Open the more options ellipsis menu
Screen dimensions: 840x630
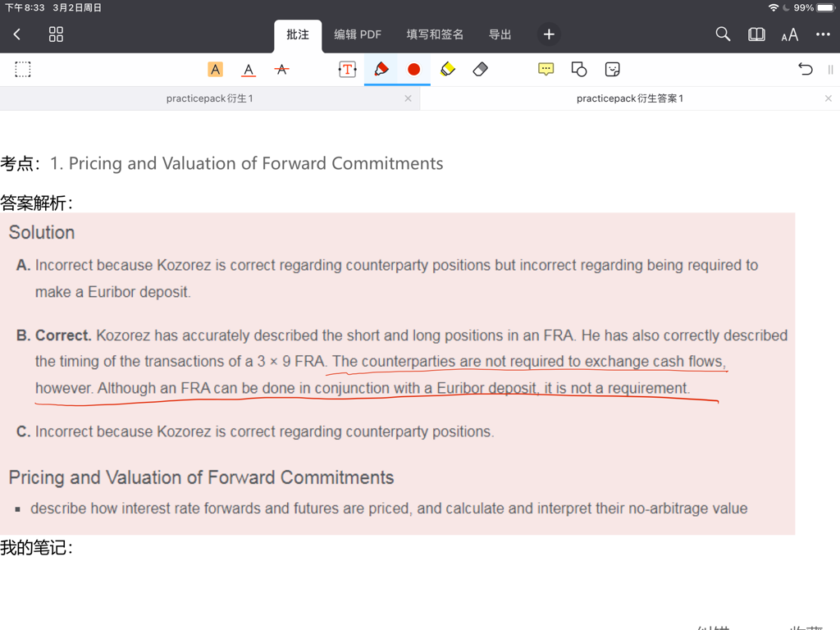823,34
